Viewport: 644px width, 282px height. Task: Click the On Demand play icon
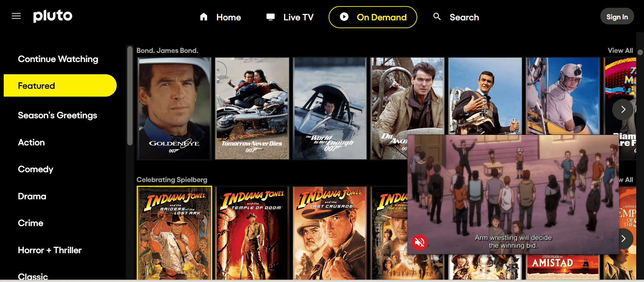click(x=344, y=17)
